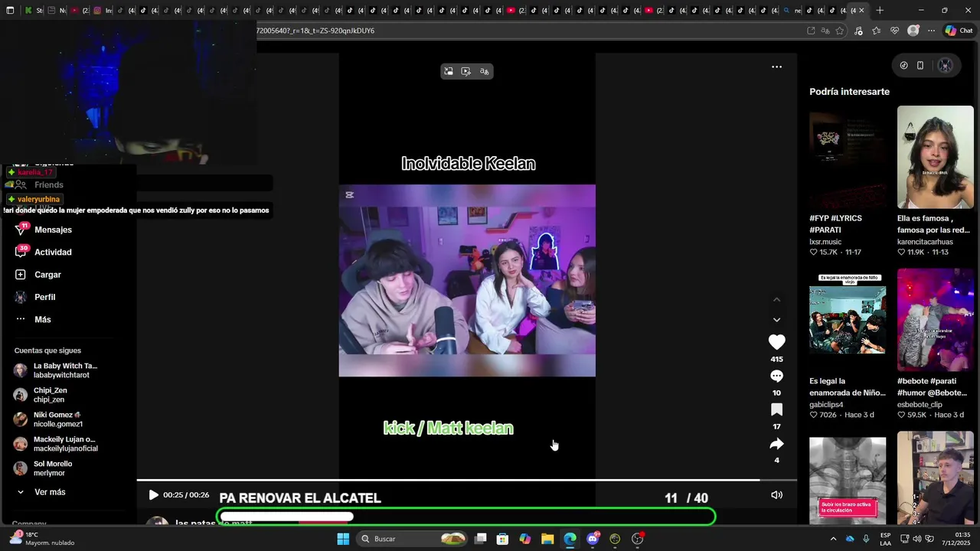Open the 'Ella es famosa' video thumbnail

(936, 157)
